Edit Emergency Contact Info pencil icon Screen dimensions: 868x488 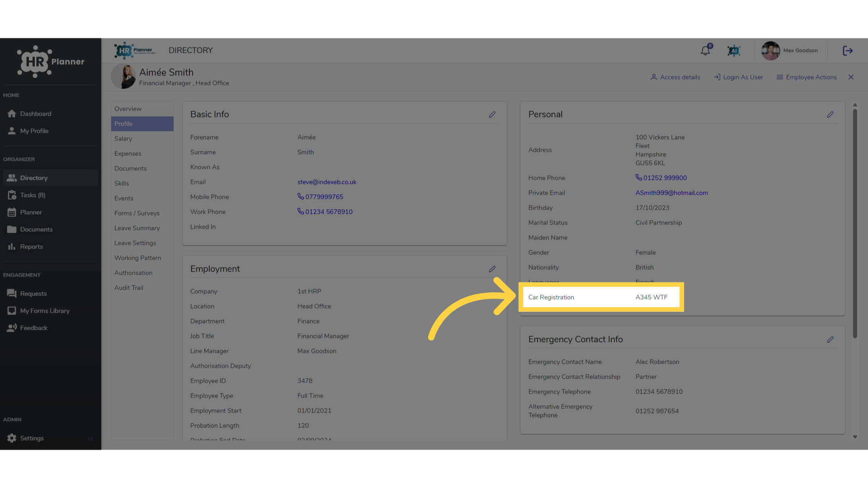830,340
